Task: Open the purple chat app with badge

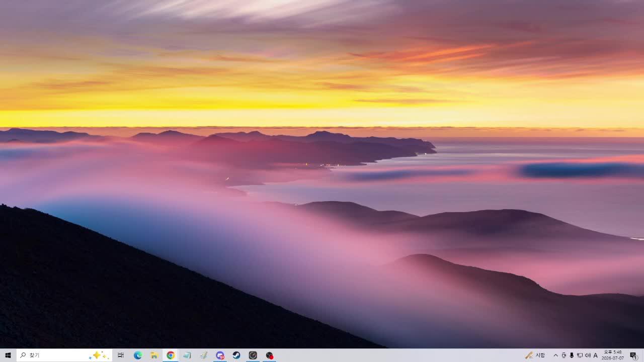Action: coord(220,355)
